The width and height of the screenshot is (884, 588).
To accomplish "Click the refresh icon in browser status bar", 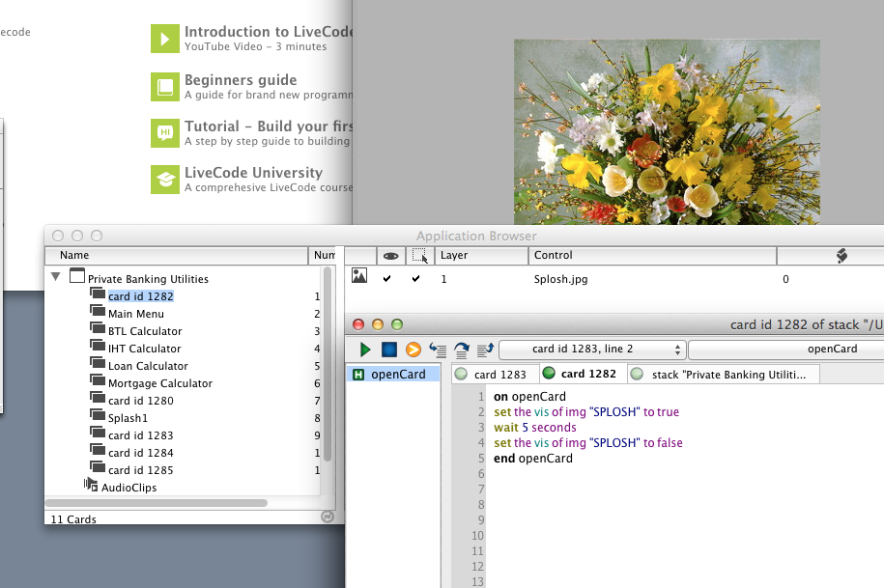I will click(x=327, y=518).
